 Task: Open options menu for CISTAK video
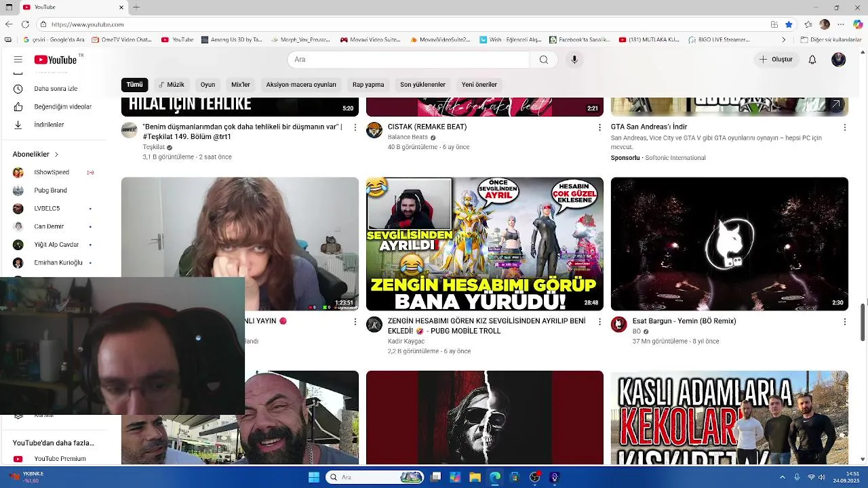pyautogui.click(x=599, y=127)
